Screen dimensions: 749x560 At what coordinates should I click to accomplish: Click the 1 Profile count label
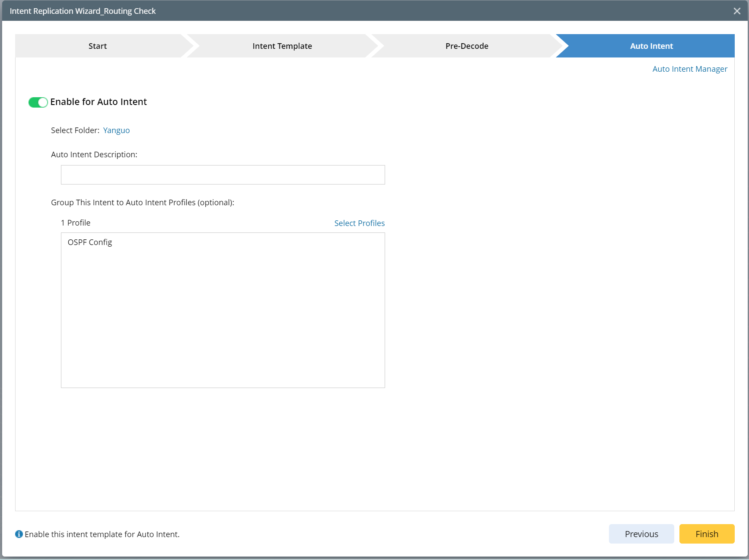(x=76, y=223)
